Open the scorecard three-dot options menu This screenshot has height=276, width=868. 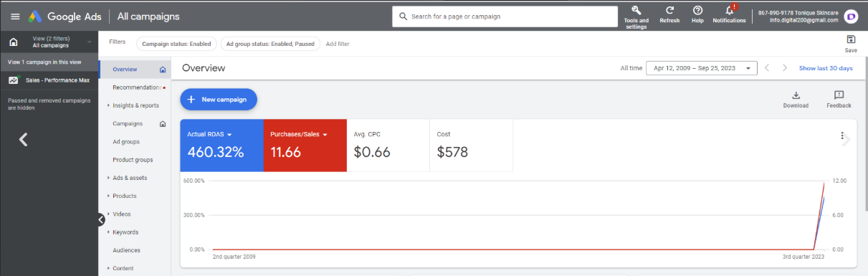tap(842, 136)
